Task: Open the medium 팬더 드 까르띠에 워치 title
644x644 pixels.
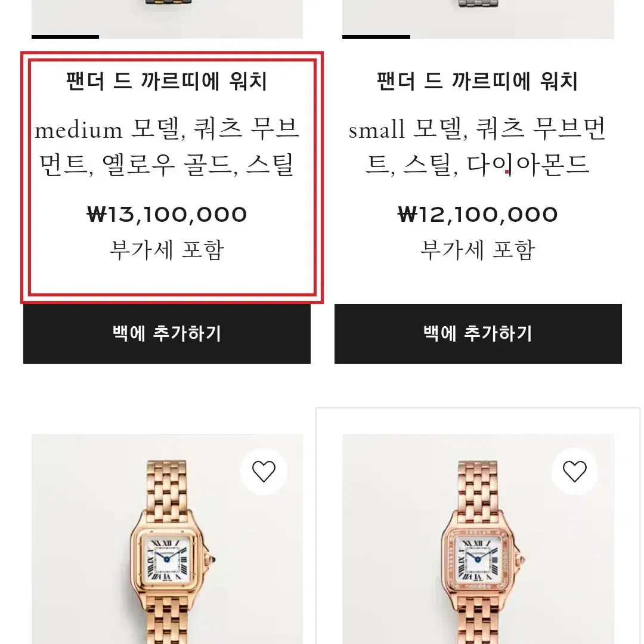Action: coord(167,81)
